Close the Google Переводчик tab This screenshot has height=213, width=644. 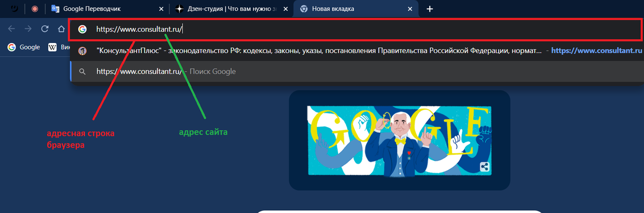tap(162, 9)
